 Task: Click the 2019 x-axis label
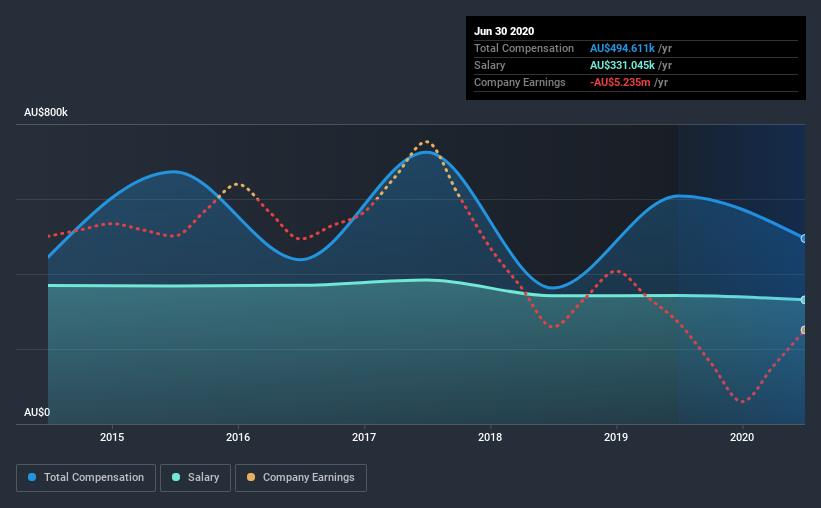pos(616,437)
